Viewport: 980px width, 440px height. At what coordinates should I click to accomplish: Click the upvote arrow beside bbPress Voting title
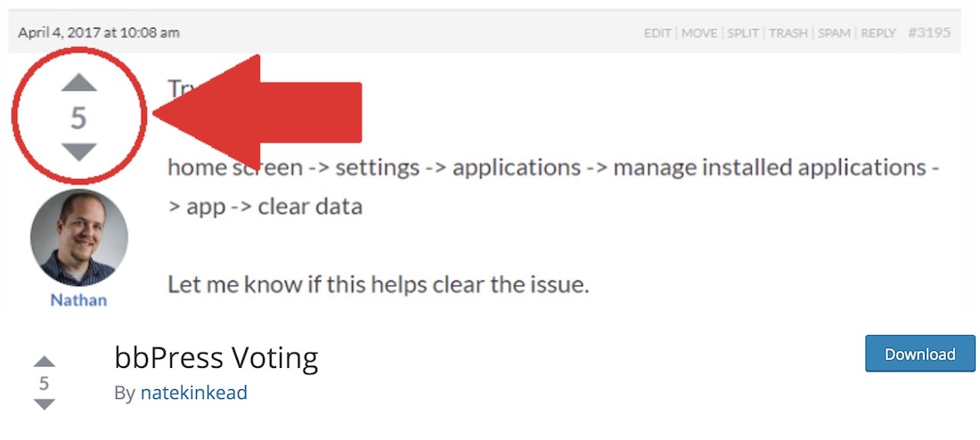click(x=45, y=362)
